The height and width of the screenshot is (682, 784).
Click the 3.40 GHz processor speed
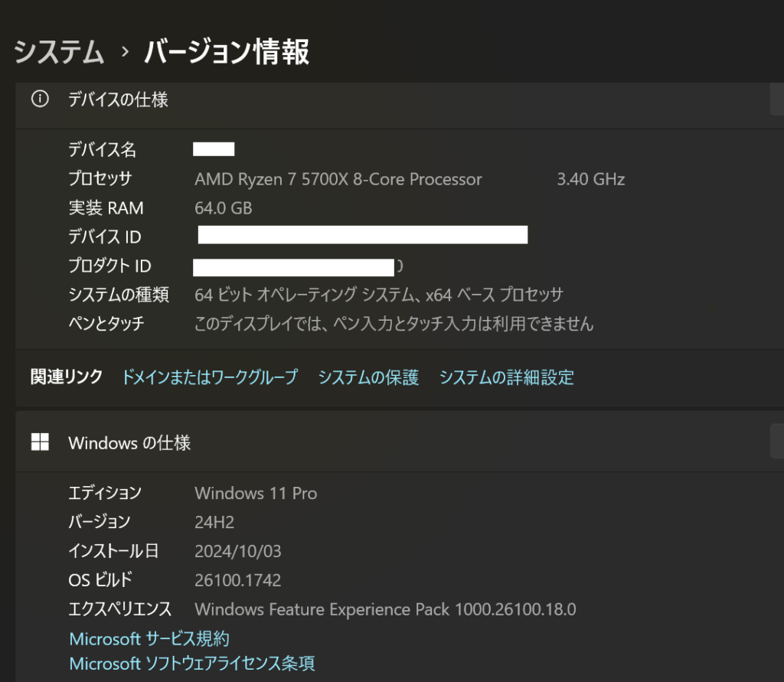point(591,179)
